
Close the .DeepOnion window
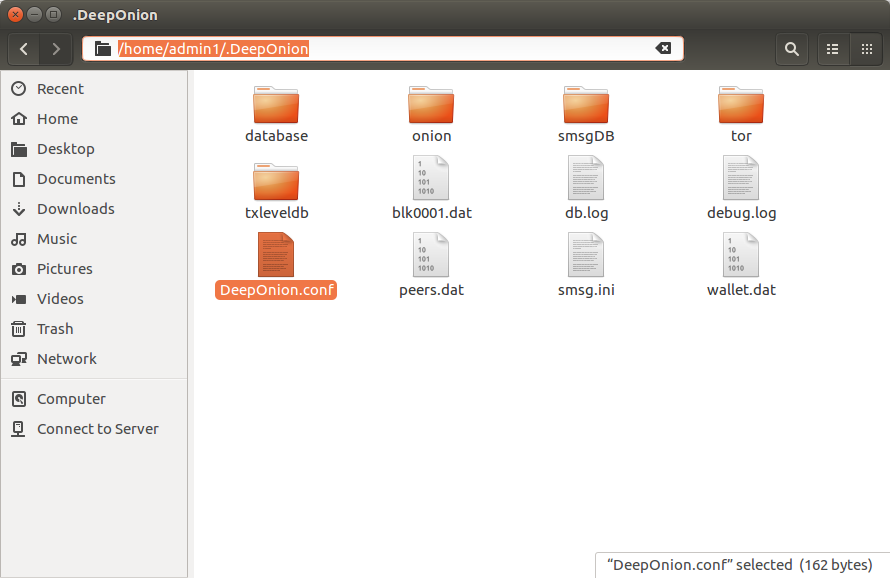pyautogui.click(x=16, y=14)
